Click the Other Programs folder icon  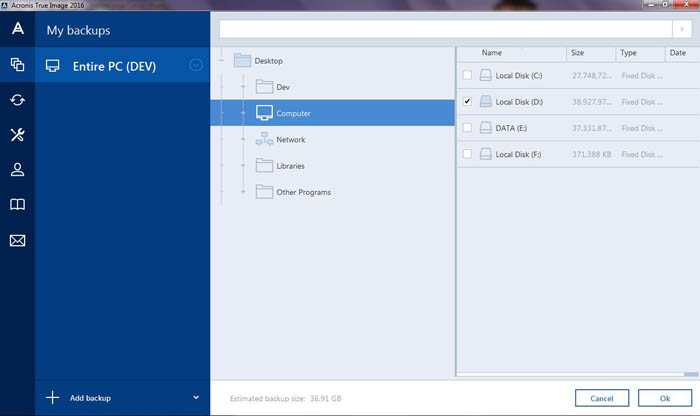(x=264, y=191)
